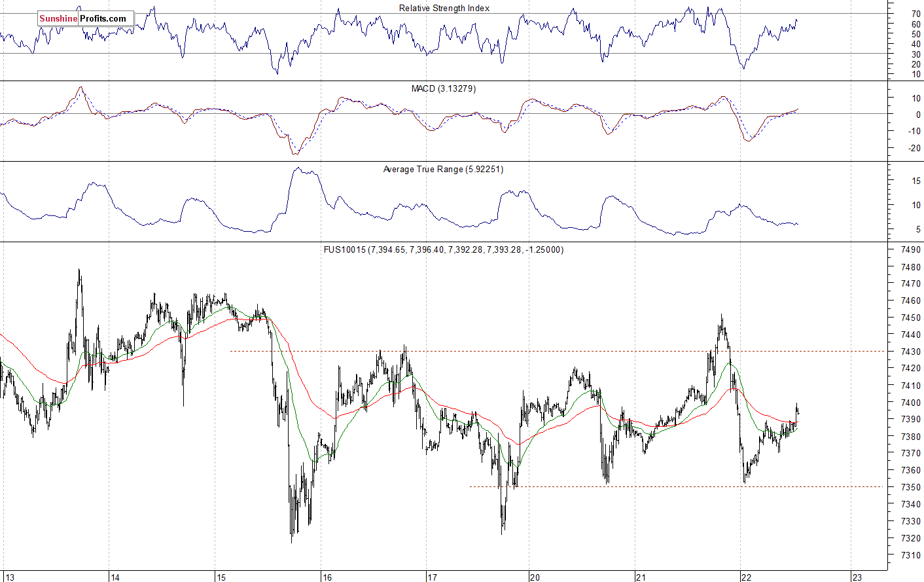Click the RSI 10 axis label
This screenshot has height=582, width=924.
[x=916, y=75]
